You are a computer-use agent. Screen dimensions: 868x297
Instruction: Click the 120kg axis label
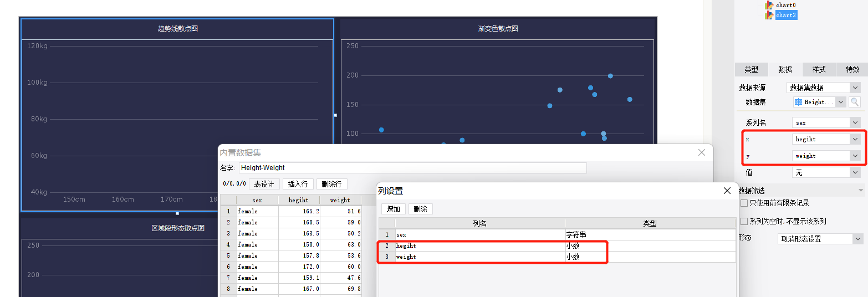[x=37, y=45]
